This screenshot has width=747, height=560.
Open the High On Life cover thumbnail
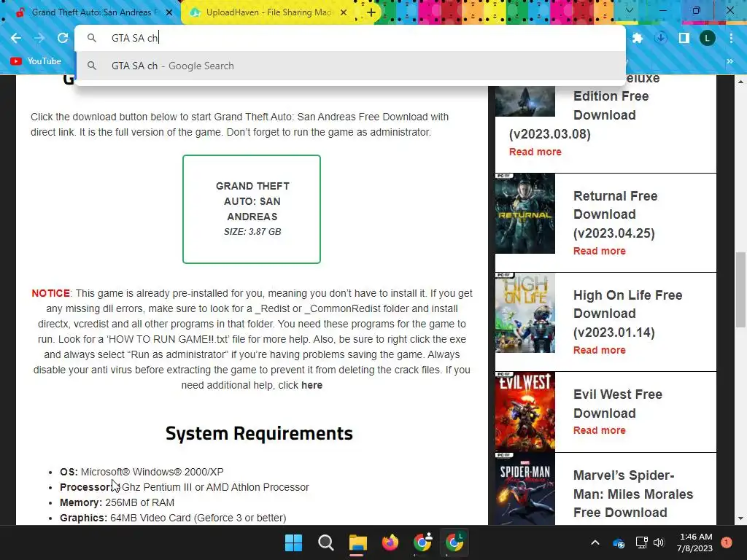pyautogui.click(x=525, y=312)
